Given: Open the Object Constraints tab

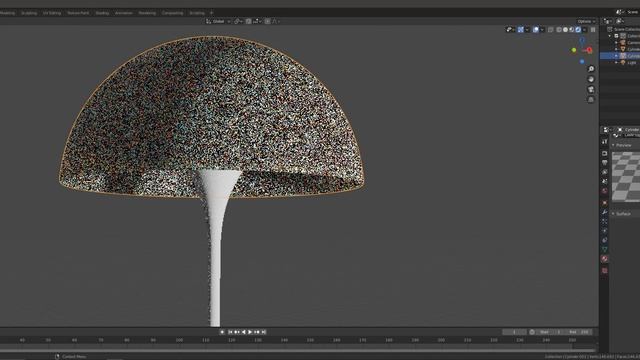Looking at the screenshot, I should tap(604, 240).
